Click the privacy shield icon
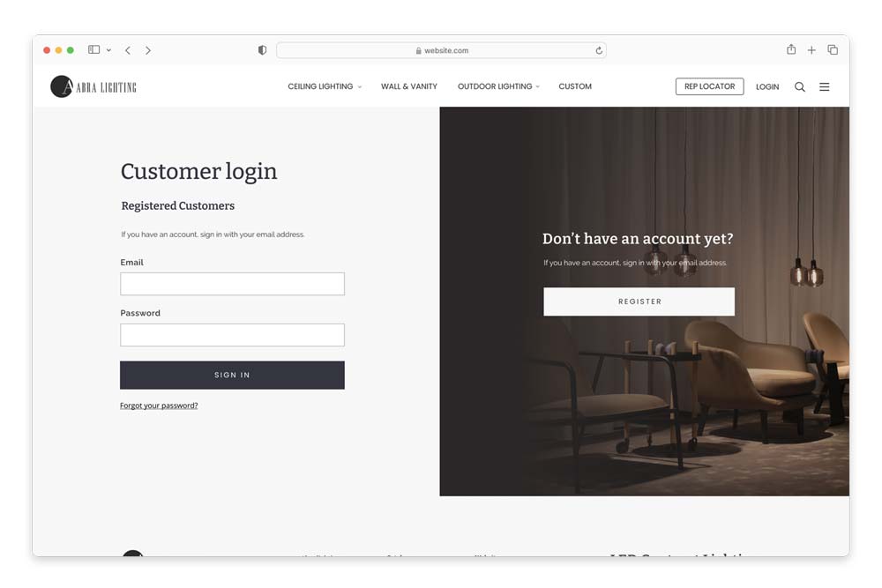Screen dimensions: 882x588 (262, 50)
